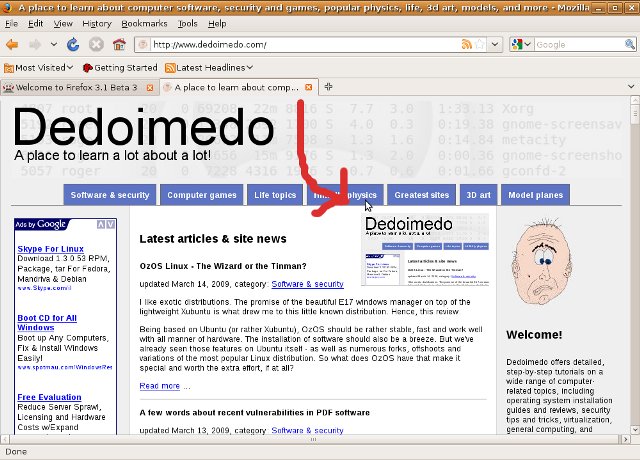
Task: Select the 'A place to learn about comp...' tab
Action: click(x=236, y=87)
